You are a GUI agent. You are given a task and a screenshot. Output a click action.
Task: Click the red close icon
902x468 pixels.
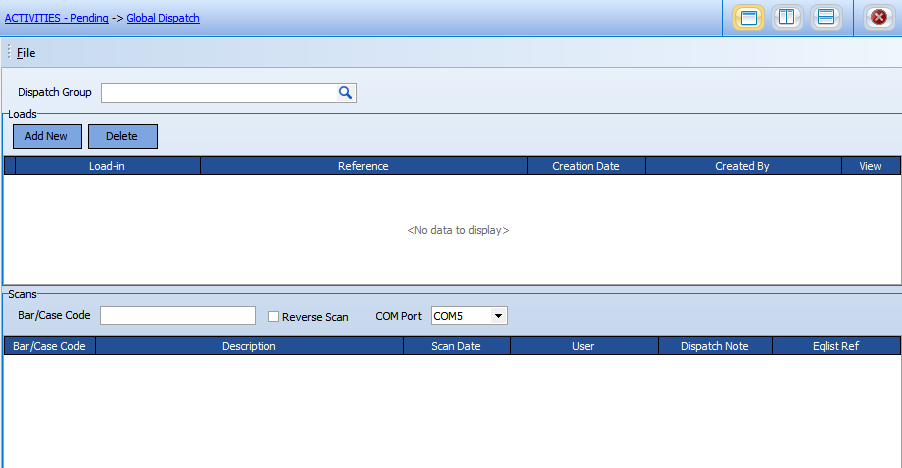coord(878,17)
